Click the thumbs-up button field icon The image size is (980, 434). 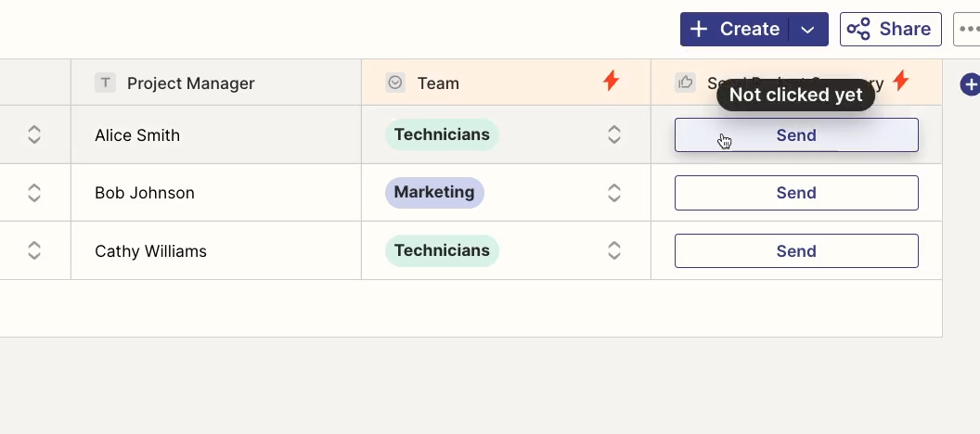coord(685,83)
